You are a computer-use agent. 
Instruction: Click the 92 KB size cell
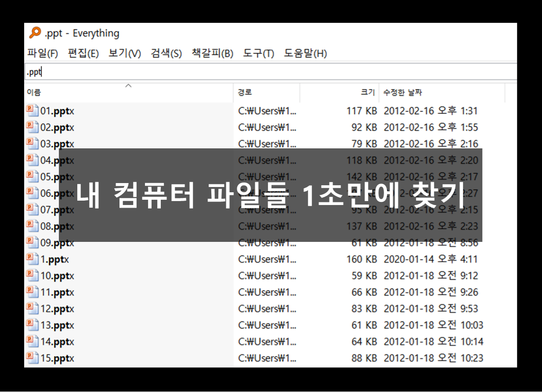(x=364, y=128)
